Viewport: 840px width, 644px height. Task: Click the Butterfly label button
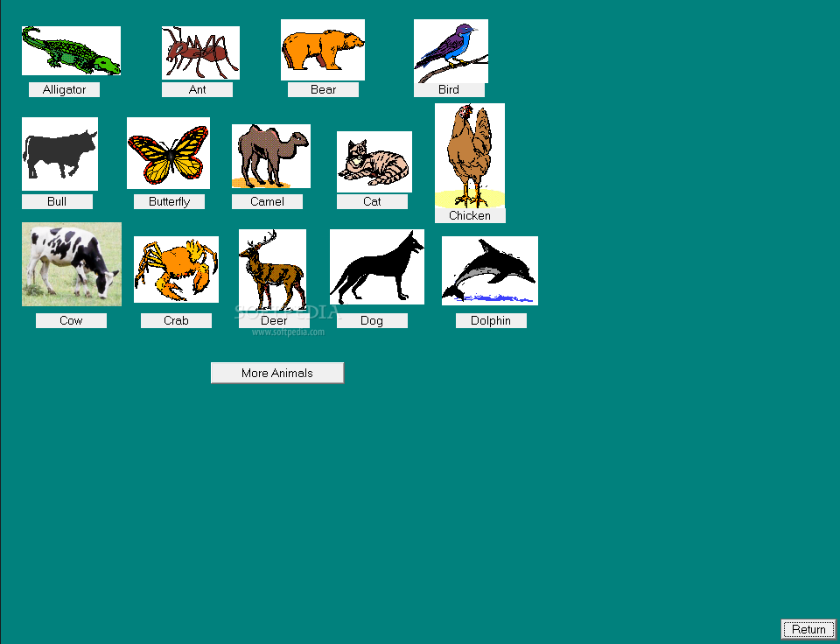tap(169, 201)
